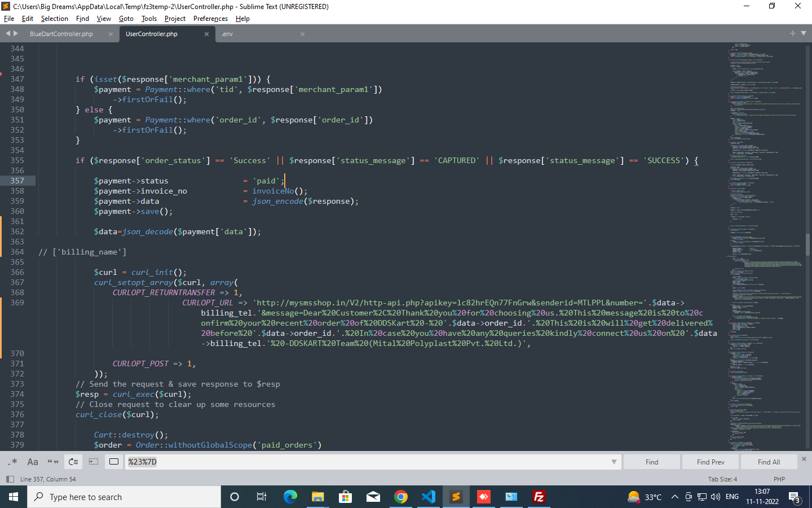812x508 pixels.
Task: Toggle regular expression search mode
Action: pyautogui.click(x=12, y=462)
